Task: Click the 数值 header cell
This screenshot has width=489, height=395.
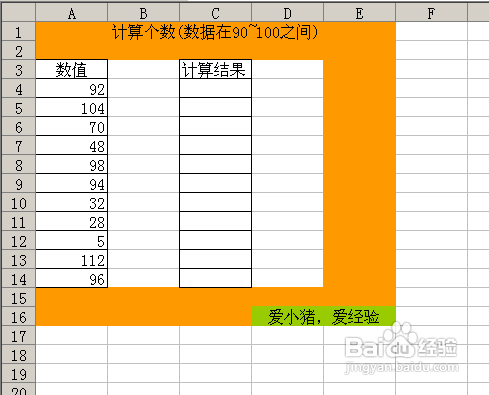Action: [72, 70]
